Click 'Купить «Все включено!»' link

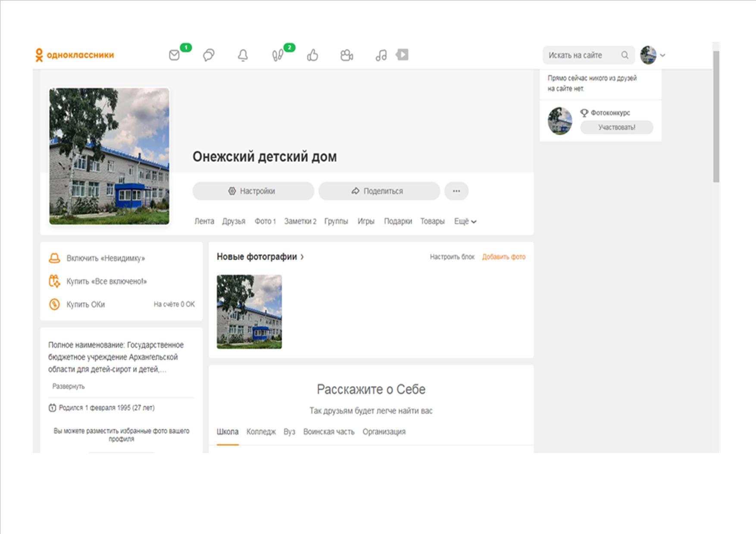point(106,281)
